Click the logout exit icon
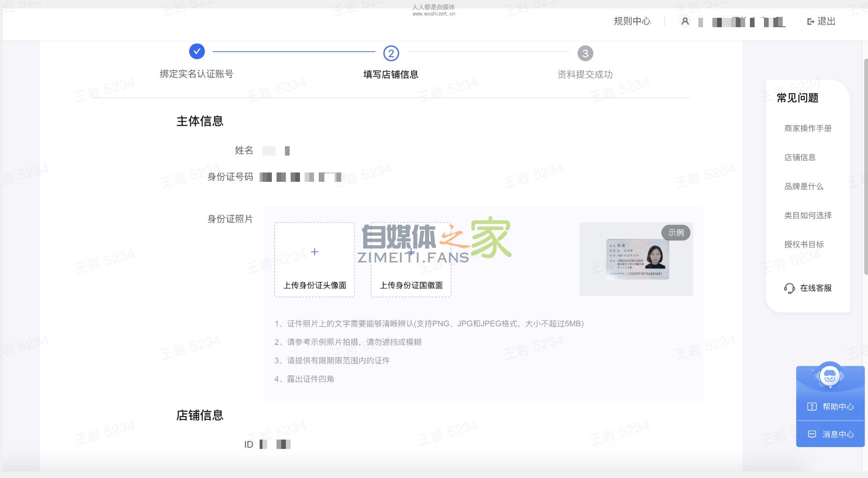 [810, 21]
